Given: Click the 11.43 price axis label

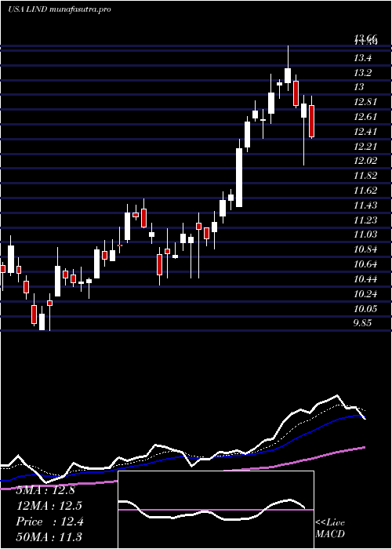Looking at the screenshot, I should tap(365, 205).
